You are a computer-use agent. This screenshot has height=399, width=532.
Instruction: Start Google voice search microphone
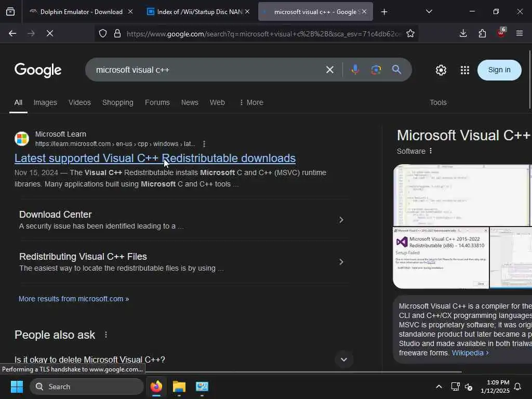[355, 70]
